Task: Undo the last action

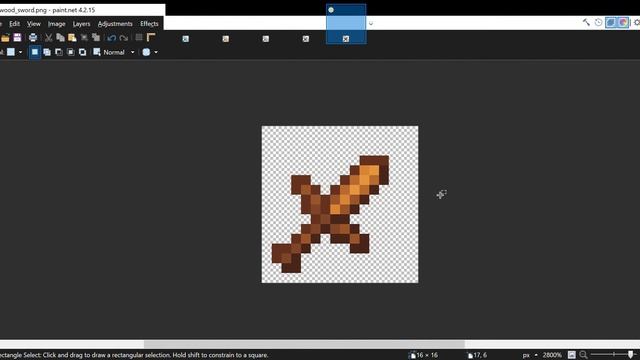Action: tap(111, 38)
